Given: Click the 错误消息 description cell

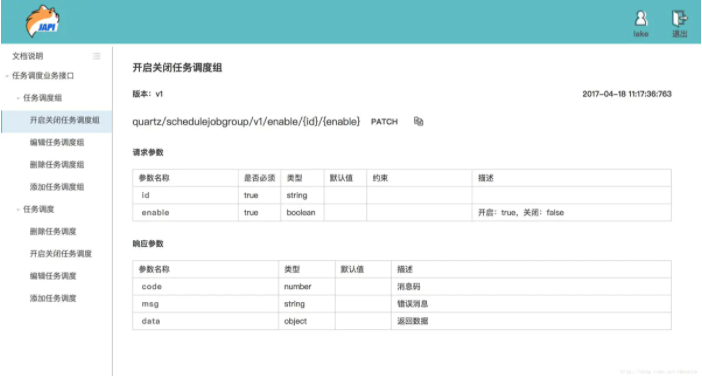Looking at the screenshot, I should click(x=531, y=304).
